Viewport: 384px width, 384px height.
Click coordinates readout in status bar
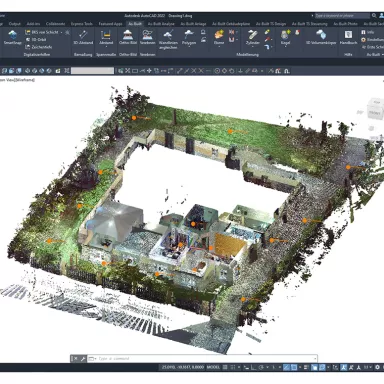pos(182,367)
